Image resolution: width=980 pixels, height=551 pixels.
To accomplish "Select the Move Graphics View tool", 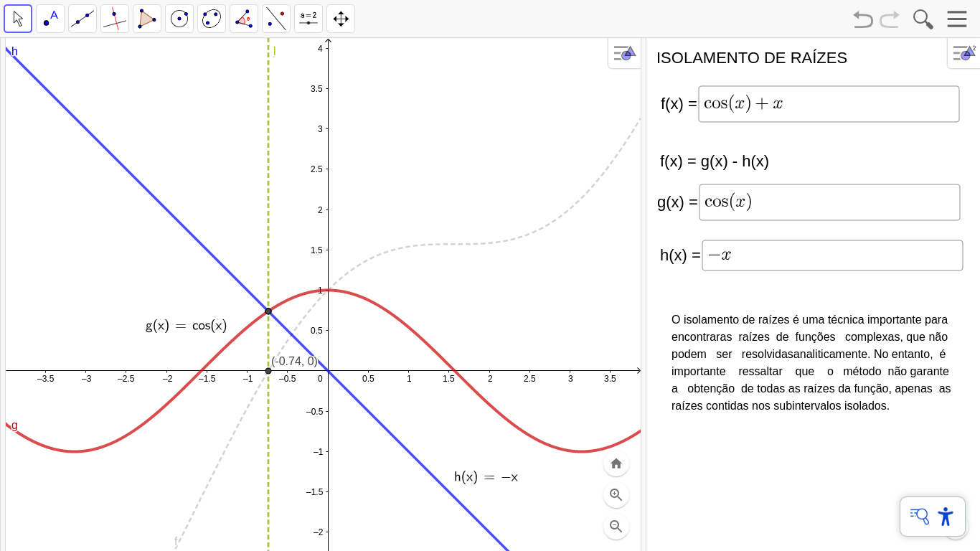I will 341,19.
